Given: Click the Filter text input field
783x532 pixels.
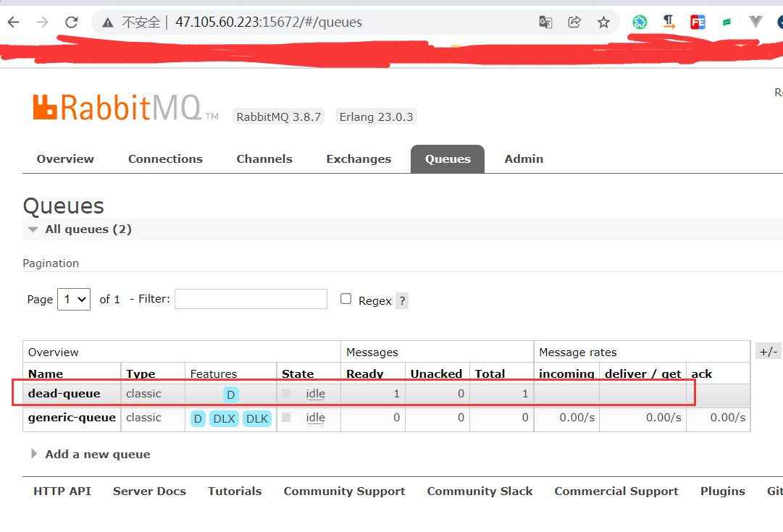Looking at the screenshot, I should click(x=251, y=299).
